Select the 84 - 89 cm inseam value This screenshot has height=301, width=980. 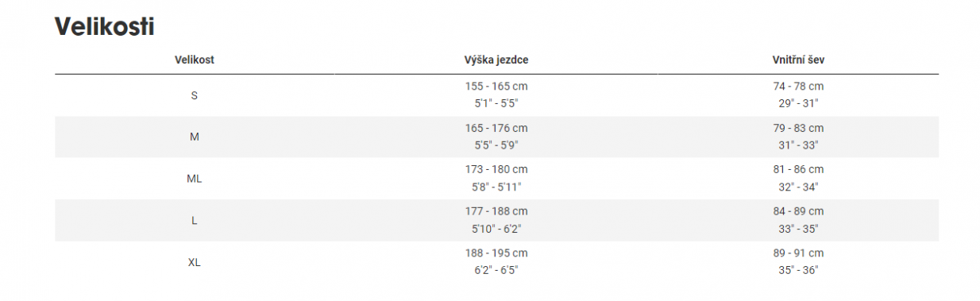coord(798,211)
